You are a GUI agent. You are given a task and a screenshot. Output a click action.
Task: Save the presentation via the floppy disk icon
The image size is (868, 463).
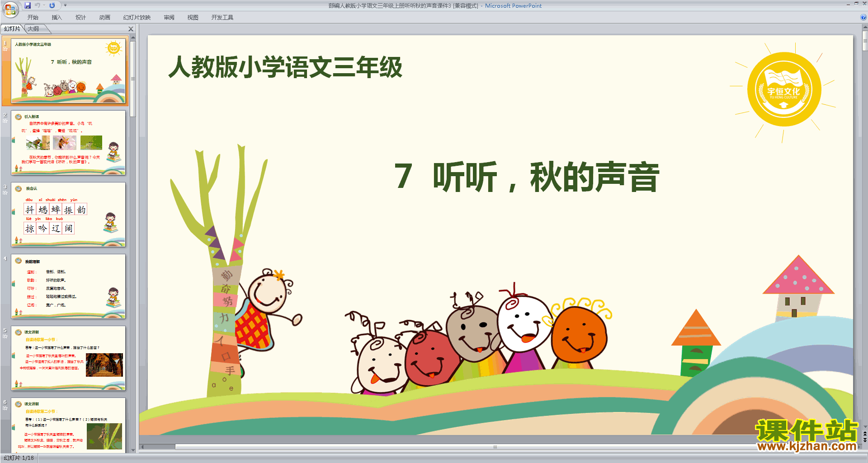coord(28,5)
